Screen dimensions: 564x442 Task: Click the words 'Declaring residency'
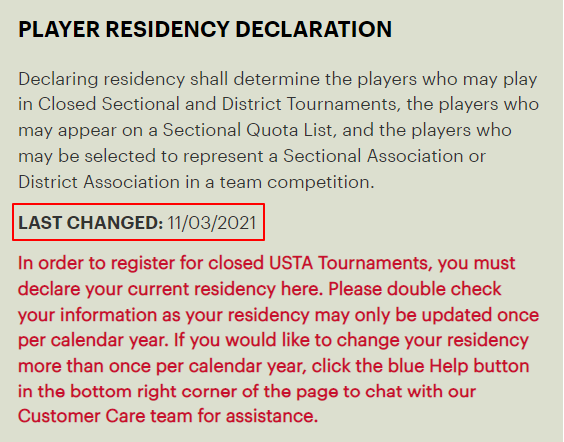click(101, 79)
